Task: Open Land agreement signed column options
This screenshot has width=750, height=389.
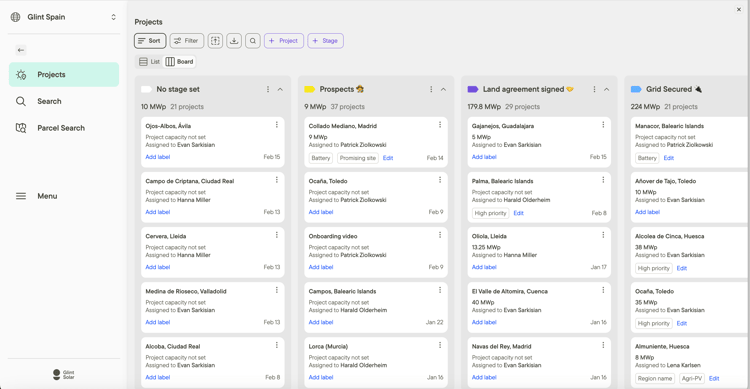Action: [594, 89]
